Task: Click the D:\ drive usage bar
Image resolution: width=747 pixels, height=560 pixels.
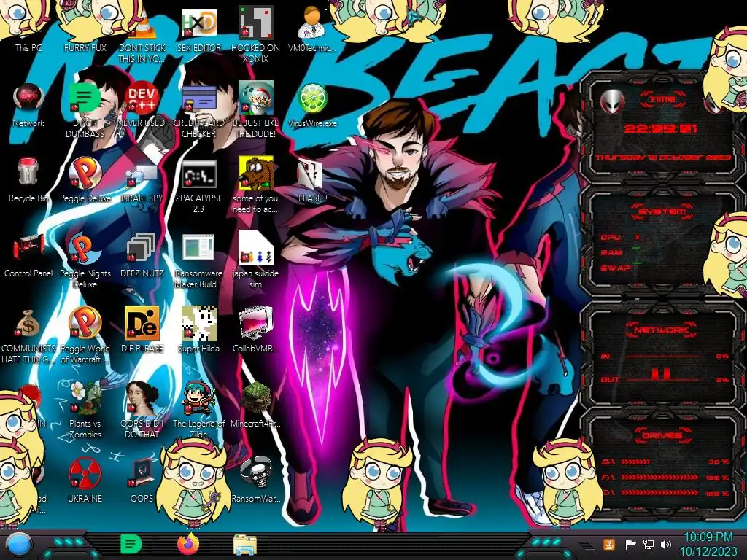Action: point(659,493)
